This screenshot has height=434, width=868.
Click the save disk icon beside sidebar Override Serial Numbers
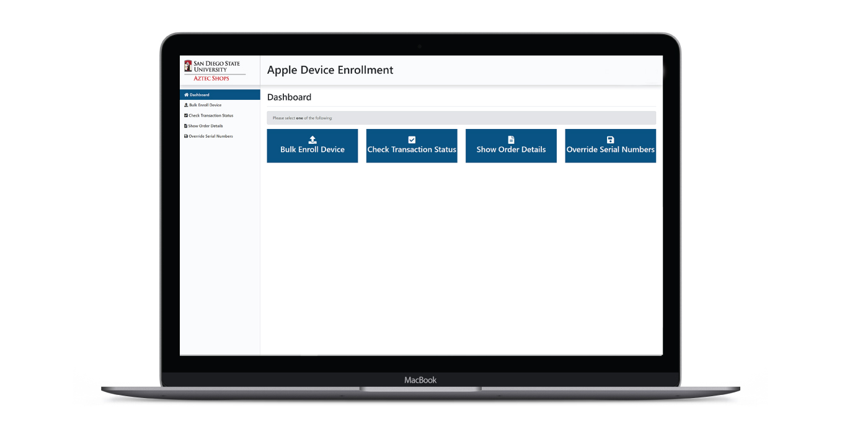pyautogui.click(x=186, y=136)
